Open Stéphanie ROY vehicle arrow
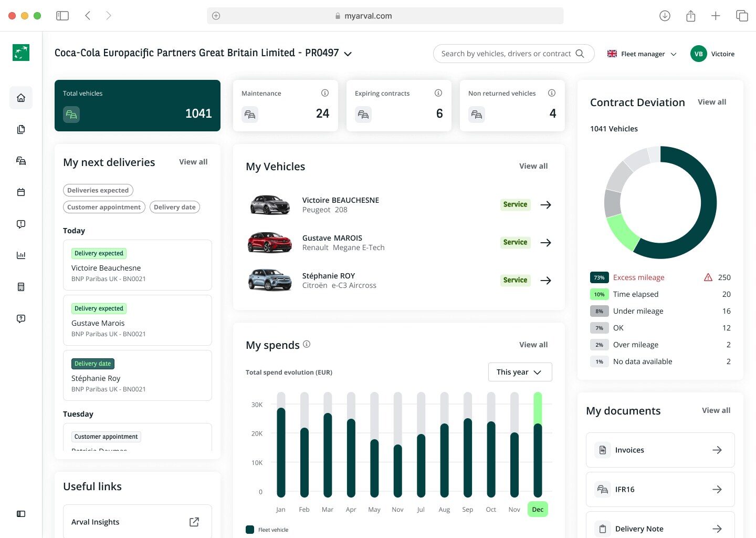The image size is (756, 538). (x=546, y=281)
